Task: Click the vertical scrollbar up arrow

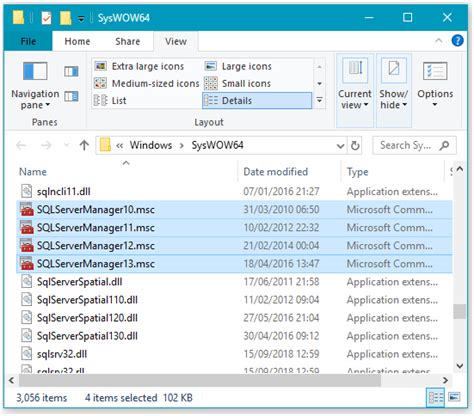Action: [460, 169]
